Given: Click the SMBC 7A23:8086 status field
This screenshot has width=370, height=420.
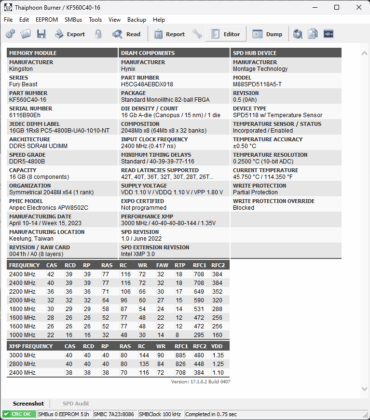Looking at the screenshot, I should click(114, 414).
